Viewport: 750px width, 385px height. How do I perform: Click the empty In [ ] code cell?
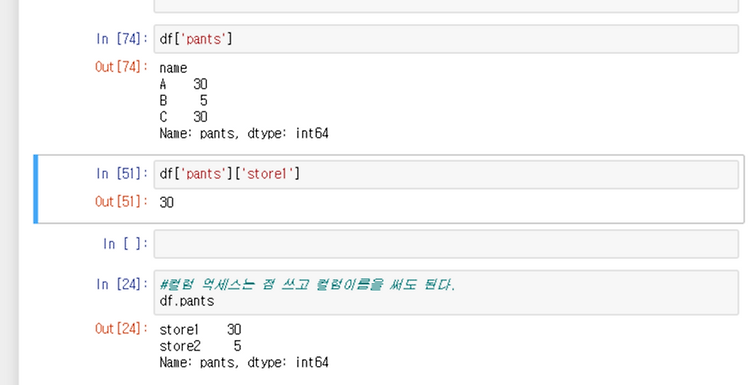coord(446,244)
